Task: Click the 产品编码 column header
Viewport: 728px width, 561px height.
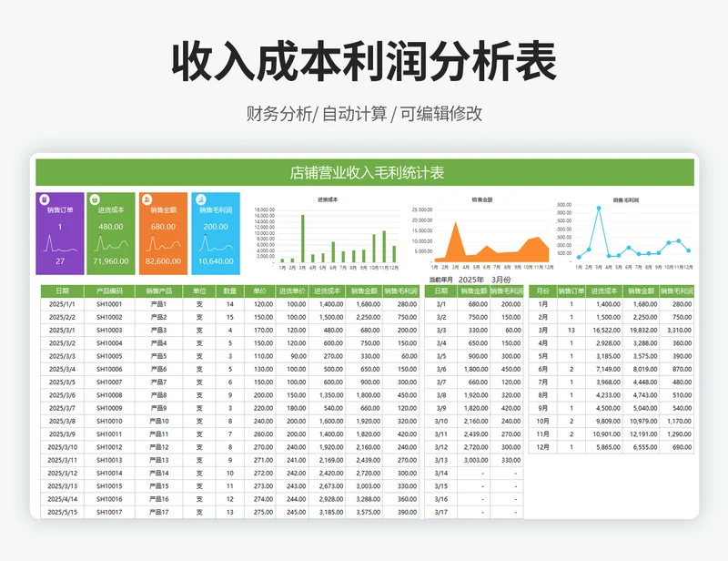Action: click(x=109, y=291)
